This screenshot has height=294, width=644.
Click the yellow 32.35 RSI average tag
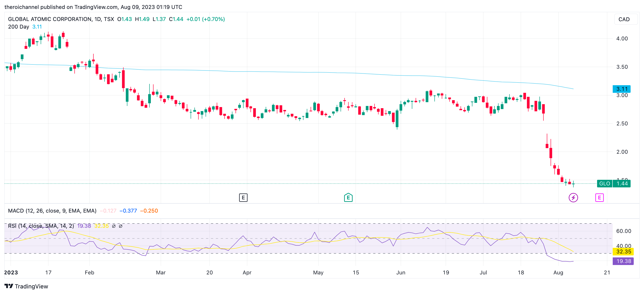coord(623,252)
